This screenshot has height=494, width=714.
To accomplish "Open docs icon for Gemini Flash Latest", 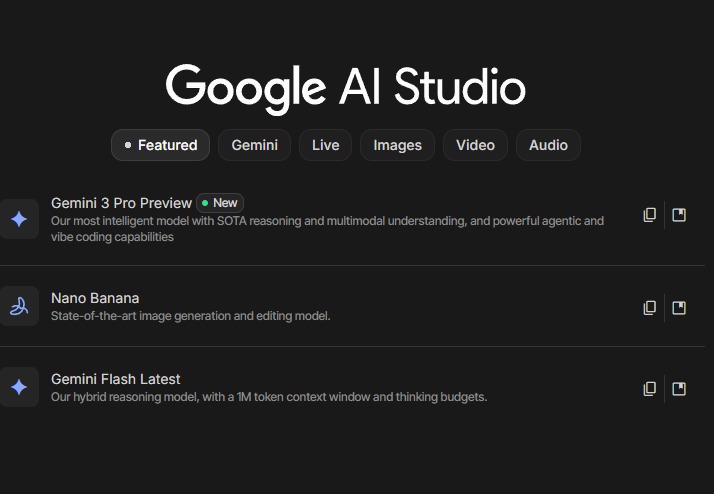I will click(x=679, y=388).
